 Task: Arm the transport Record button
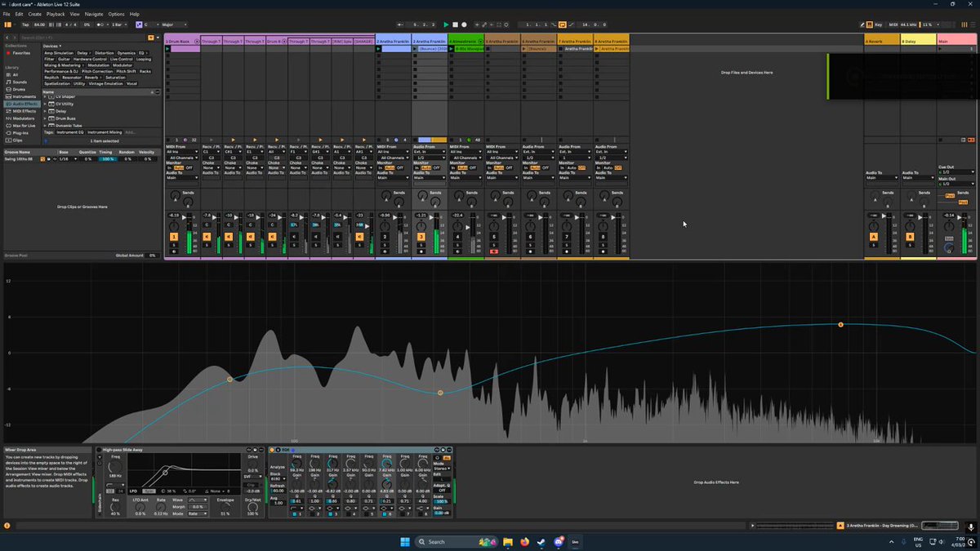coord(465,25)
